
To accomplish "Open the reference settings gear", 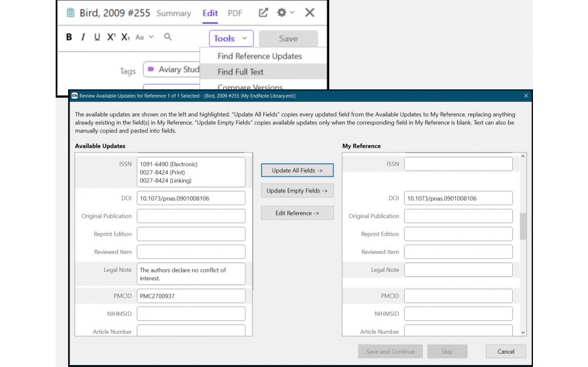I will pos(281,13).
